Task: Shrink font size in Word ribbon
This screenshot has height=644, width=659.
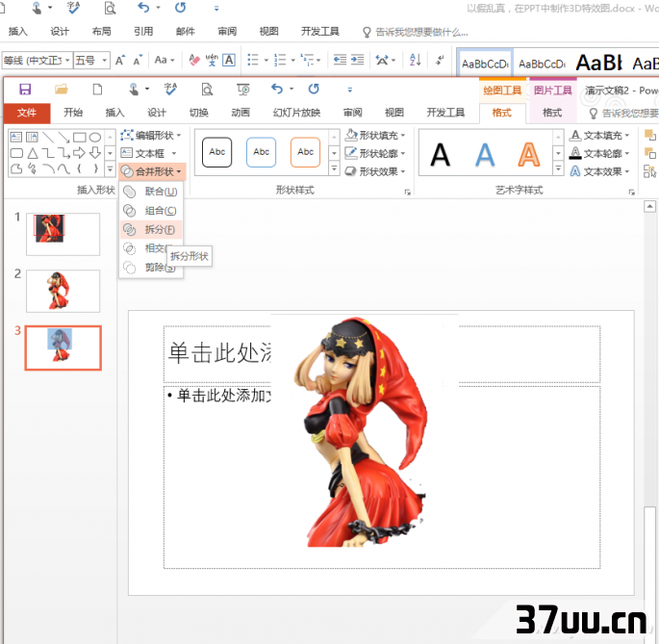Action: click(x=138, y=61)
